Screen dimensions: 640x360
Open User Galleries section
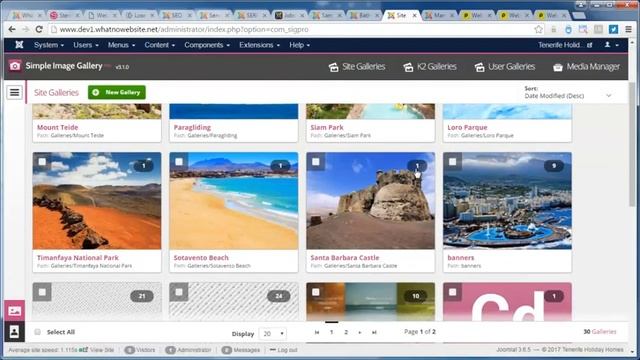coord(504,67)
